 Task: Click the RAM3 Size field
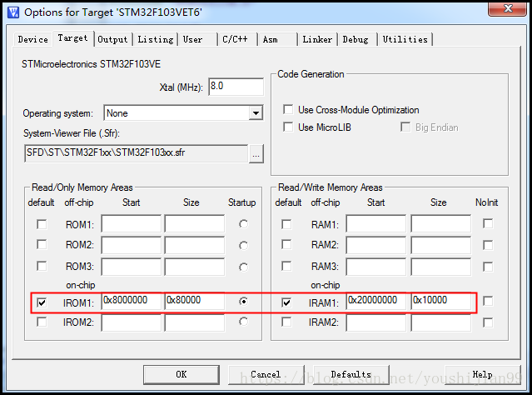point(441,267)
